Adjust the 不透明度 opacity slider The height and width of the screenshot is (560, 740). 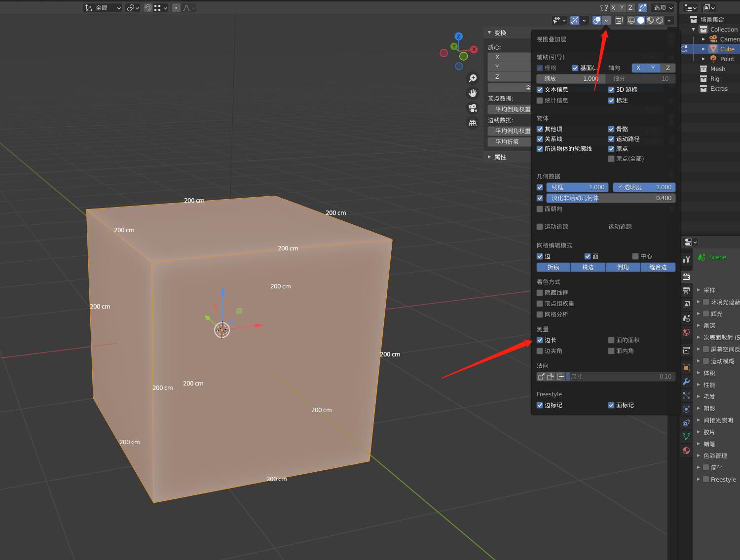pyautogui.click(x=644, y=187)
